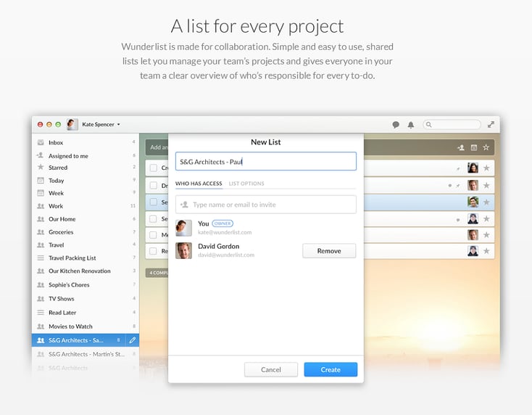Select the Work list
The image size is (532, 415).
click(86, 206)
